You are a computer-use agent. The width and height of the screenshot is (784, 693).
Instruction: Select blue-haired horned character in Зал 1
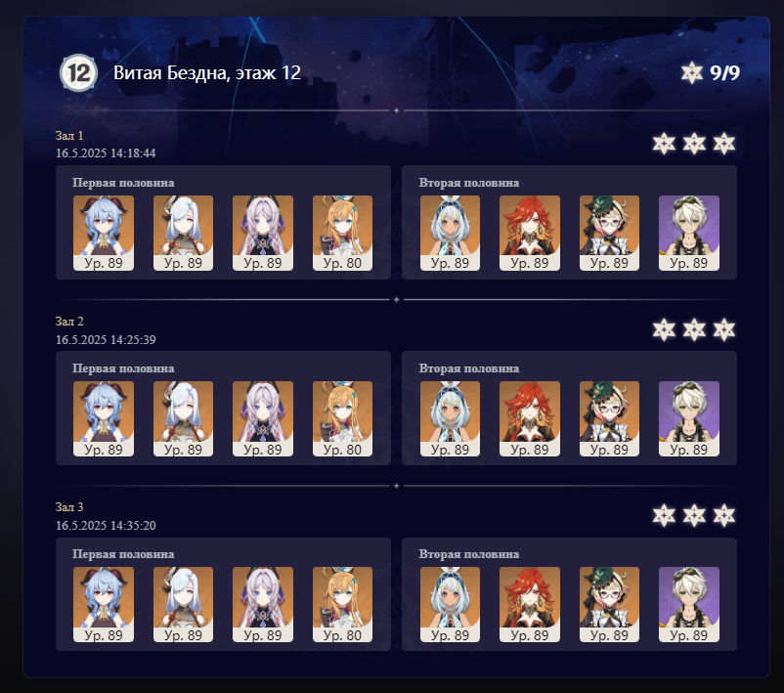[x=104, y=233]
